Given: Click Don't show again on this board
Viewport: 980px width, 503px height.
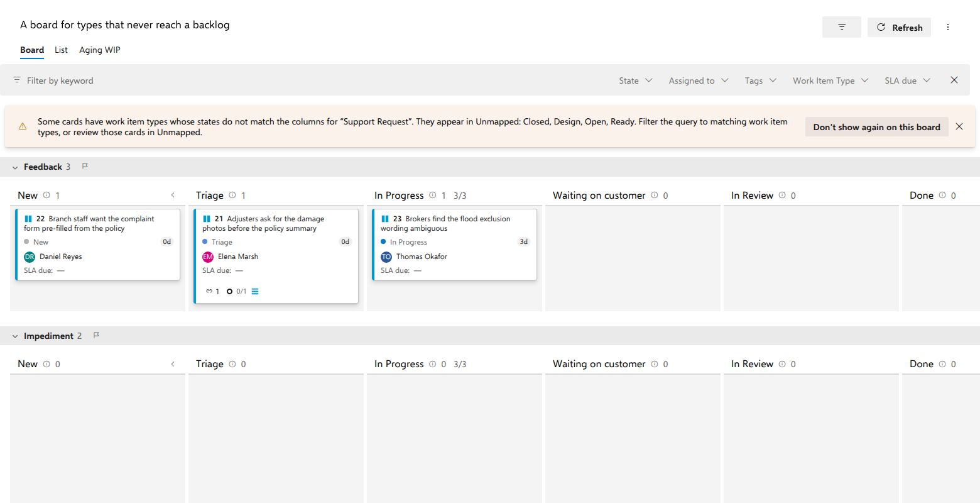Looking at the screenshot, I should [x=876, y=126].
